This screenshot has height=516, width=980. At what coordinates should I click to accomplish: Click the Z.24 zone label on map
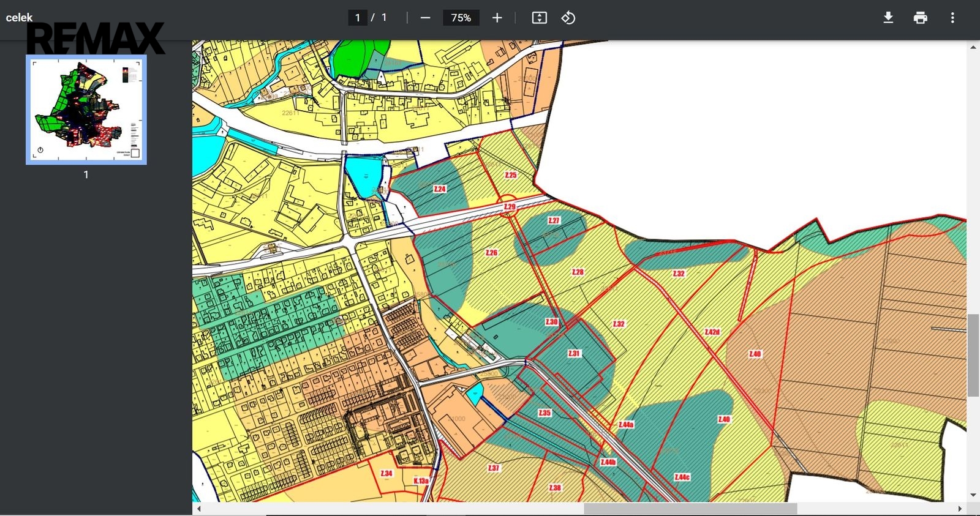pyautogui.click(x=440, y=189)
